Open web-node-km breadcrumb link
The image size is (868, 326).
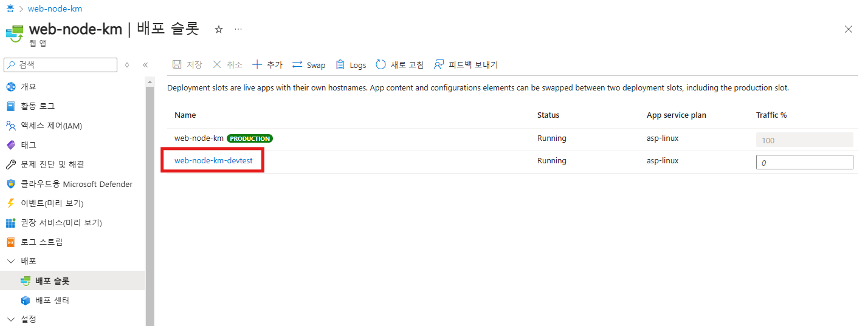pos(55,8)
